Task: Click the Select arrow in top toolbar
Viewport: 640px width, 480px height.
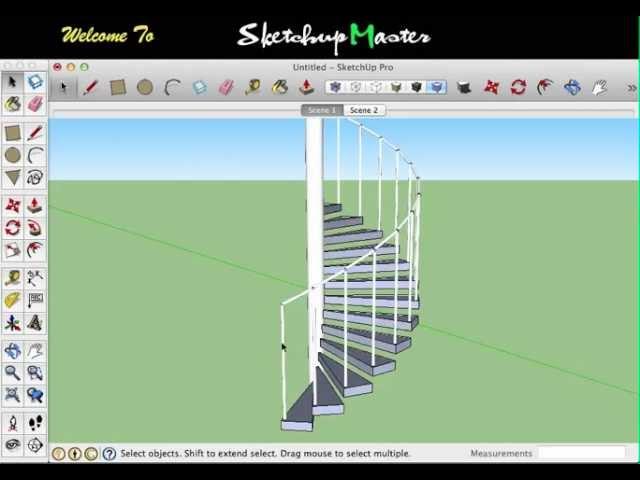Action: (63, 87)
